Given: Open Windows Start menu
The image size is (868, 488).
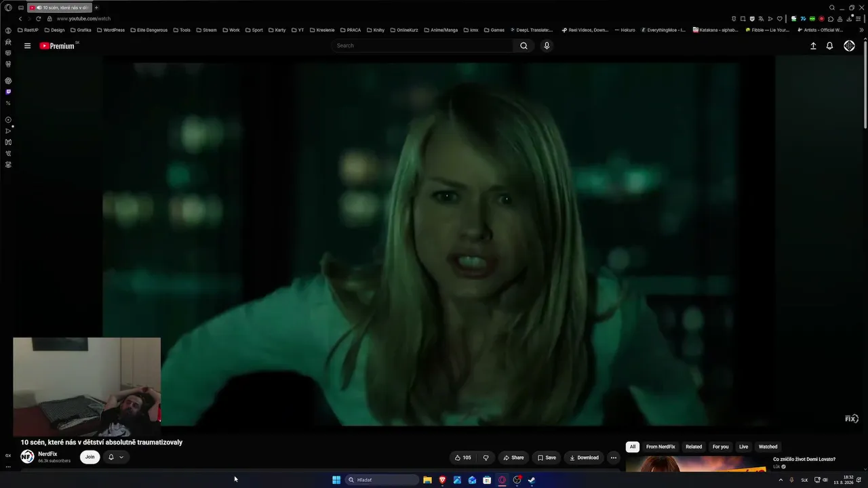Looking at the screenshot, I should [336, 480].
